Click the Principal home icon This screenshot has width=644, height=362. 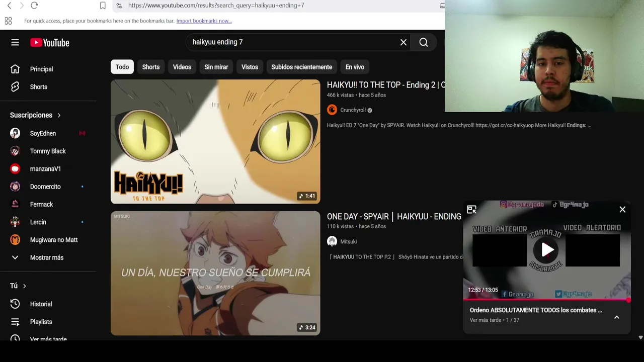point(15,69)
